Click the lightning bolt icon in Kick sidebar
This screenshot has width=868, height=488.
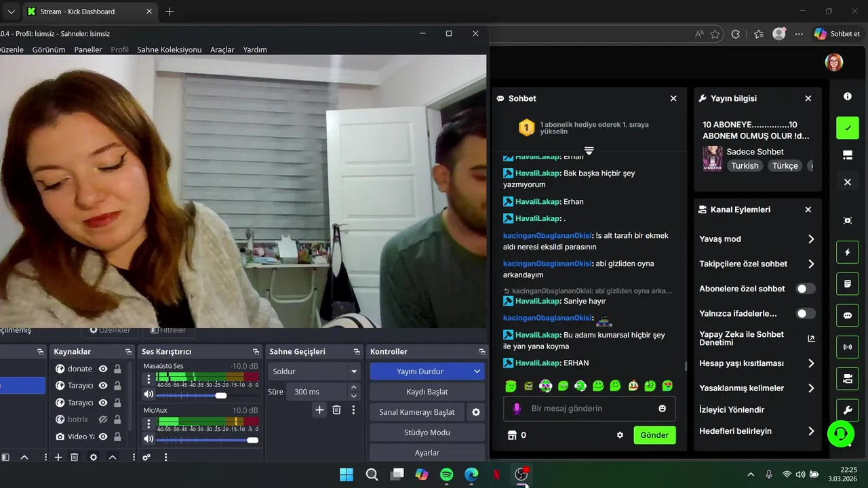pos(847,253)
